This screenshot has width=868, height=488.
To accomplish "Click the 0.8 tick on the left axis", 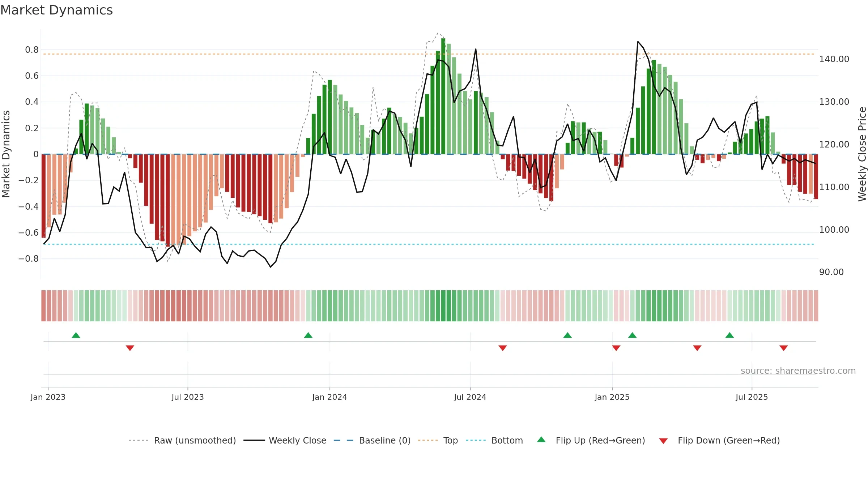I will (32, 50).
